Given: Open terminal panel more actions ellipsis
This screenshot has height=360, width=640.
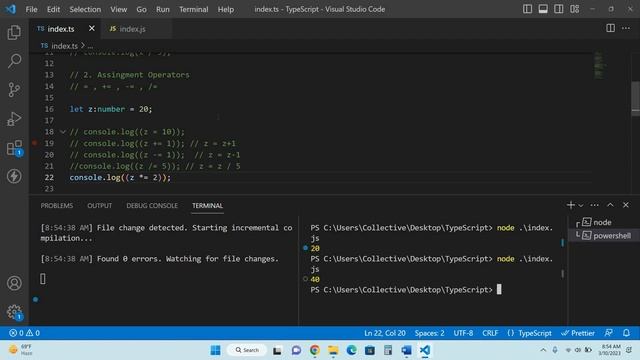Looking at the screenshot, I should tap(594, 205).
